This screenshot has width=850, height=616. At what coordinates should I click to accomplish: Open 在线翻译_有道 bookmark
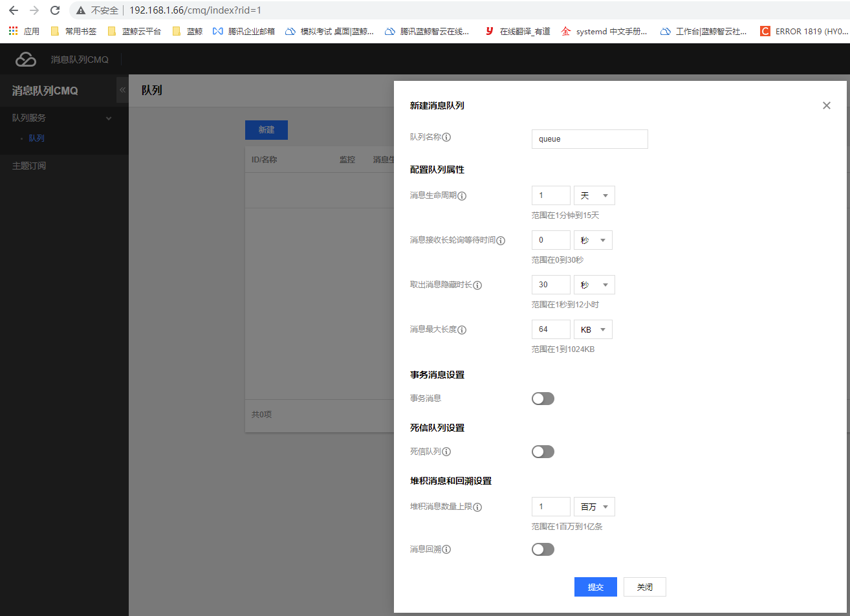tap(518, 31)
